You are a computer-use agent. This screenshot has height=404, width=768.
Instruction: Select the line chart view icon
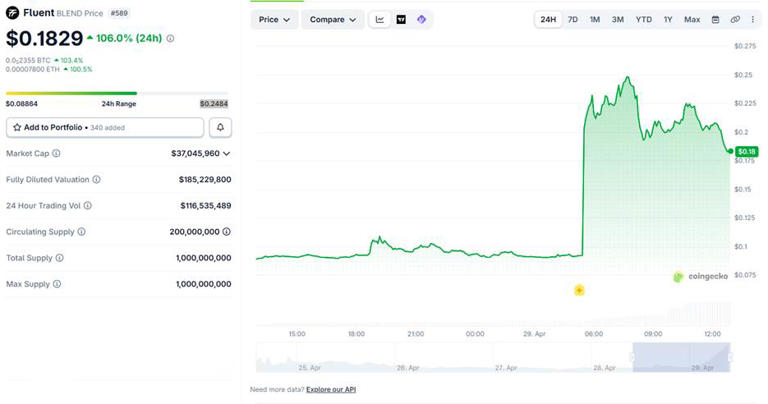(x=380, y=19)
